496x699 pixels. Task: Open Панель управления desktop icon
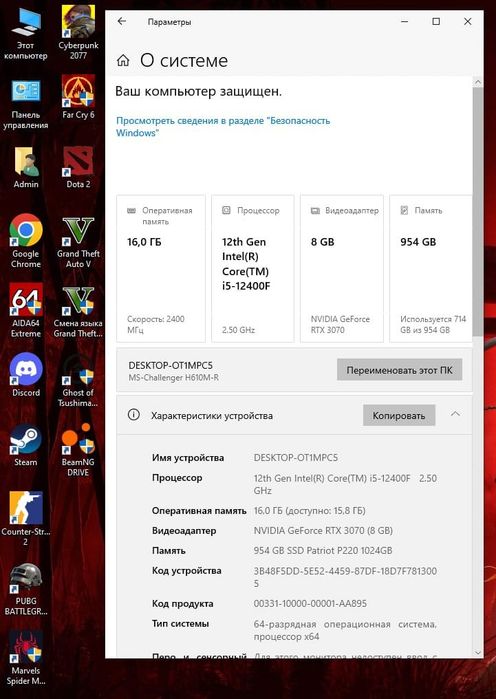coord(25,105)
